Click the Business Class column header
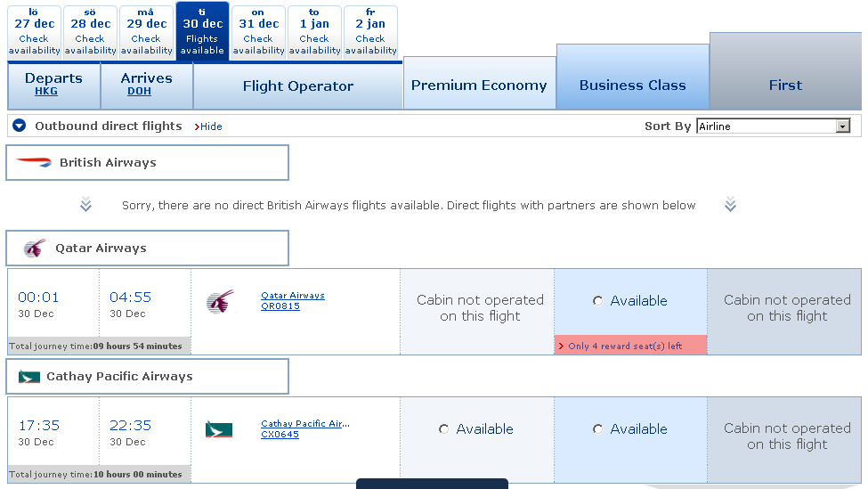 click(x=632, y=86)
